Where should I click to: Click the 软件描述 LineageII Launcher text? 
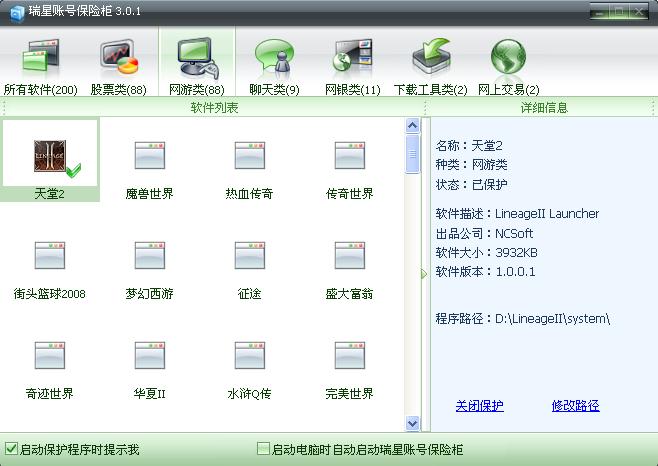(517, 214)
